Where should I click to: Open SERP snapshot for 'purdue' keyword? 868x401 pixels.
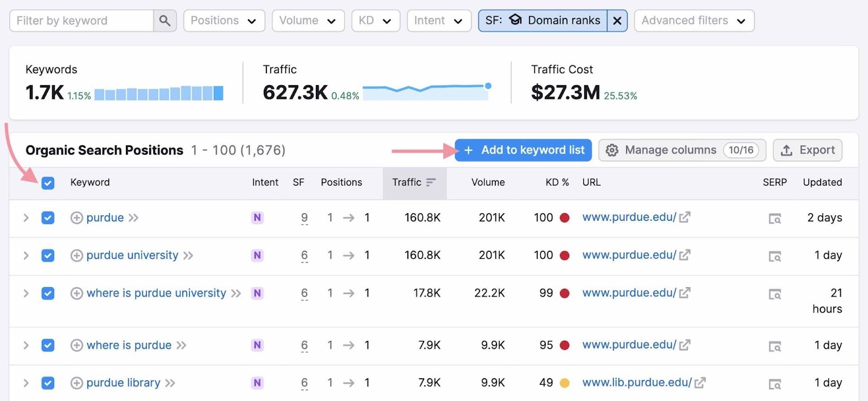click(775, 218)
